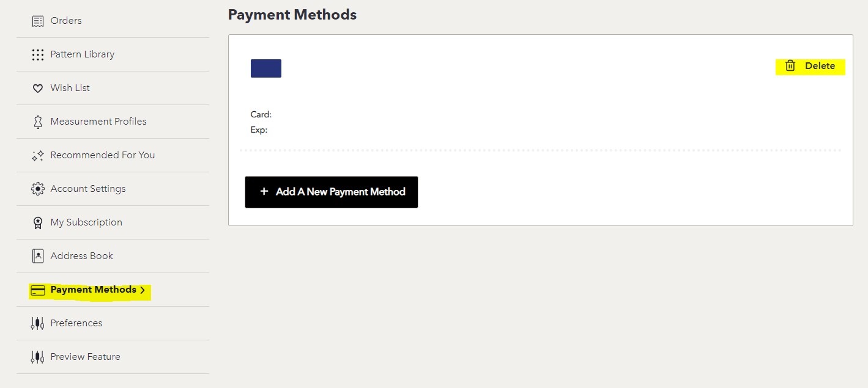Click the Preview Feature sliders icon
The image size is (868, 388).
(38, 357)
